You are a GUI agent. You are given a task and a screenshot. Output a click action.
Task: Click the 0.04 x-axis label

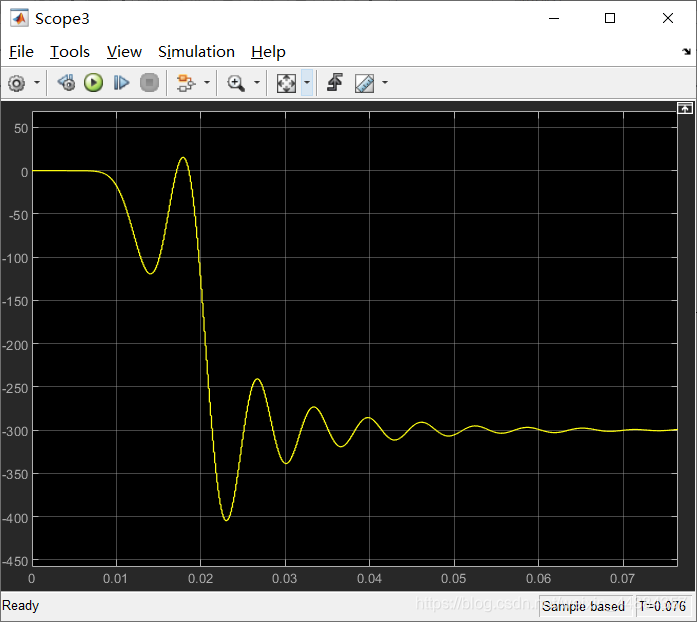pos(369,578)
